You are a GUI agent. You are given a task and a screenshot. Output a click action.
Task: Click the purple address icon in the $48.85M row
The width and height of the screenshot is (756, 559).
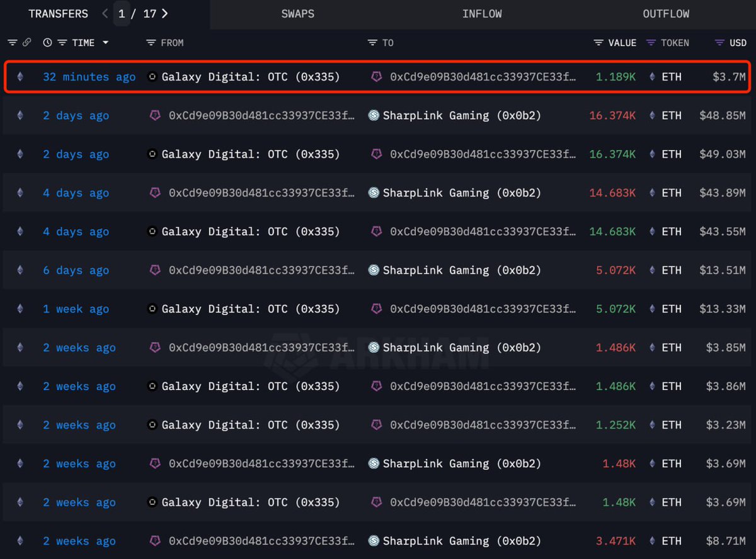(154, 115)
